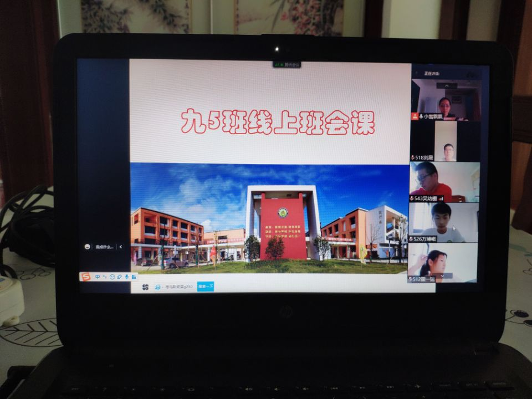Click the fan-shaped browser icon in taskbar
The width and height of the screenshot is (532, 399).
click(x=146, y=287)
